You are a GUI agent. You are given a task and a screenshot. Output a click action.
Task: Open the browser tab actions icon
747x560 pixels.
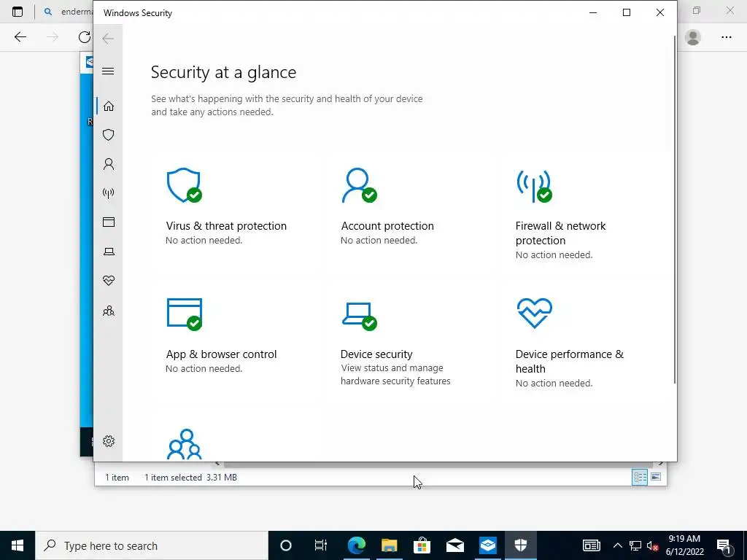click(x=18, y=12)
